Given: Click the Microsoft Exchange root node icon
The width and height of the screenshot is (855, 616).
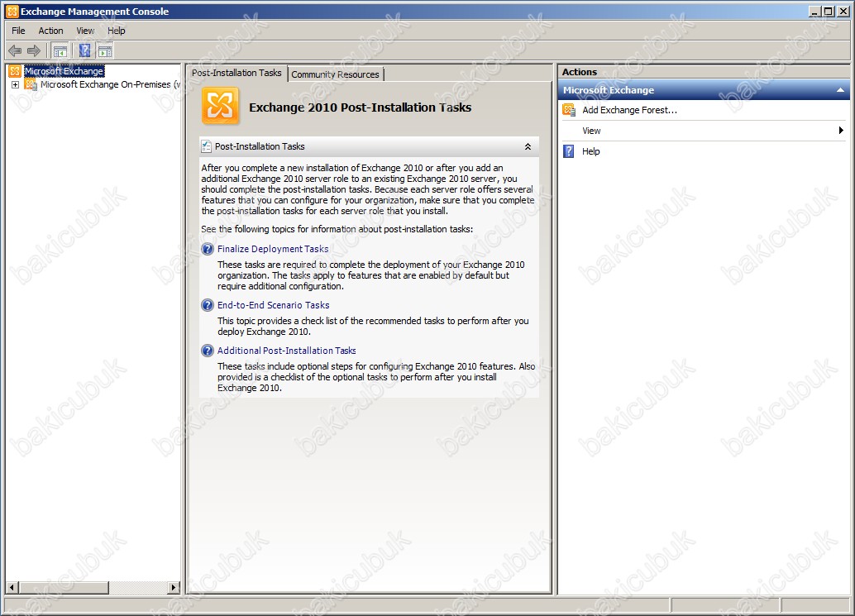Looking at the screenshot, I should click(x=15, y=71).
